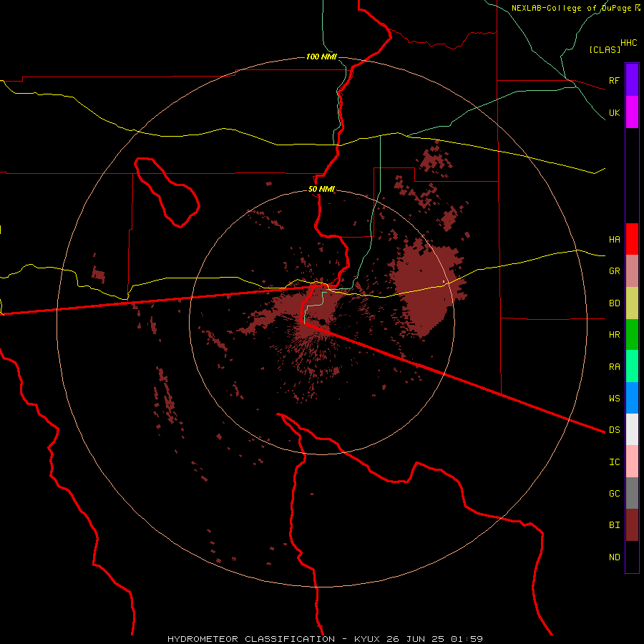Click the RF legend label

tap(614, 80)
